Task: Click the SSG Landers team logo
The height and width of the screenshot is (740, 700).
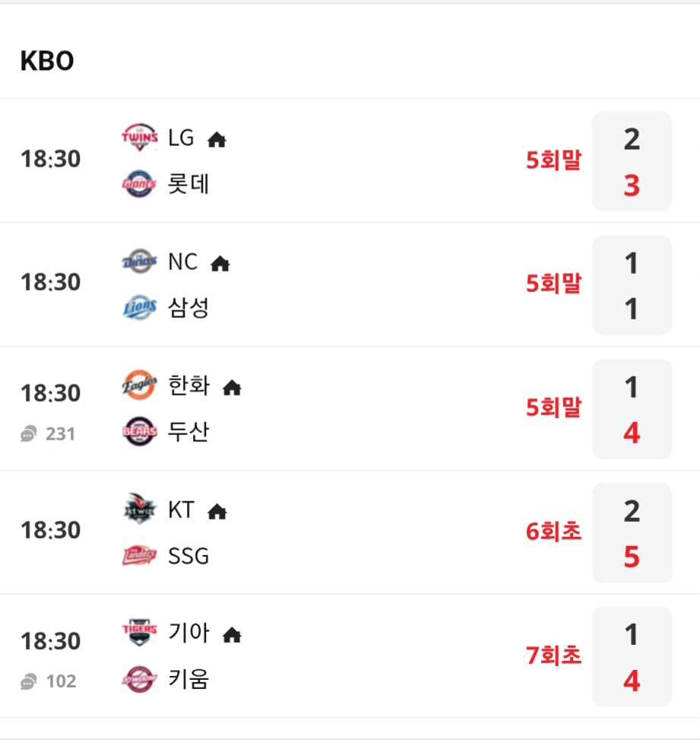Action: pyautogui.click(x=139, y=555)
